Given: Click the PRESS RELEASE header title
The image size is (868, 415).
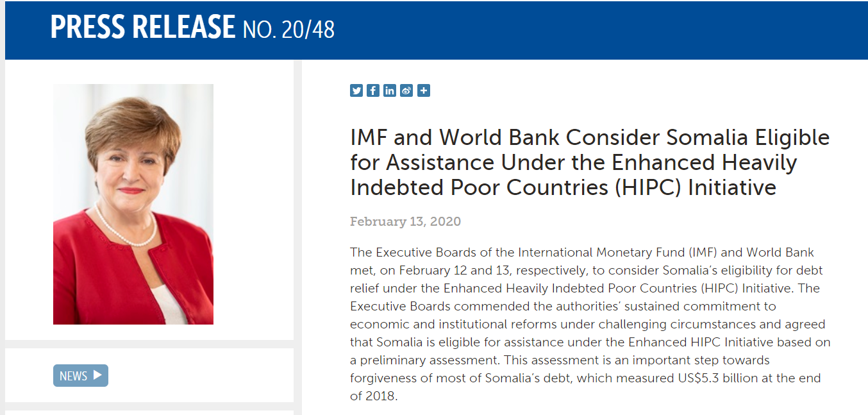Looking at the screenshot, I should 143,28.
